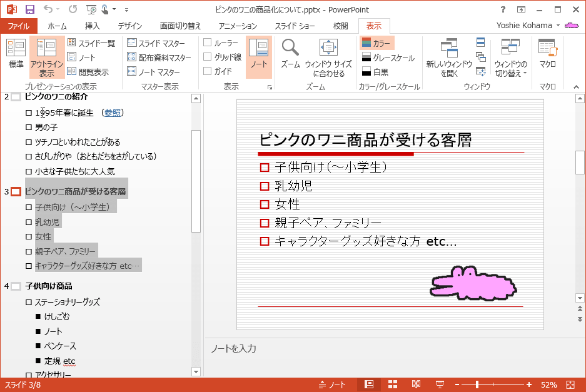Enable Guides (ガイド) checkbox
This screenshot has height=392, width=586.
click(x=208, y=71)
